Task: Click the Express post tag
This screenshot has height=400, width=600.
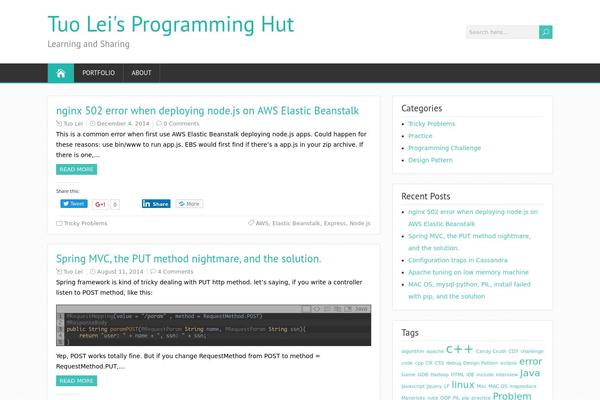Action: (x=334, y=223)
